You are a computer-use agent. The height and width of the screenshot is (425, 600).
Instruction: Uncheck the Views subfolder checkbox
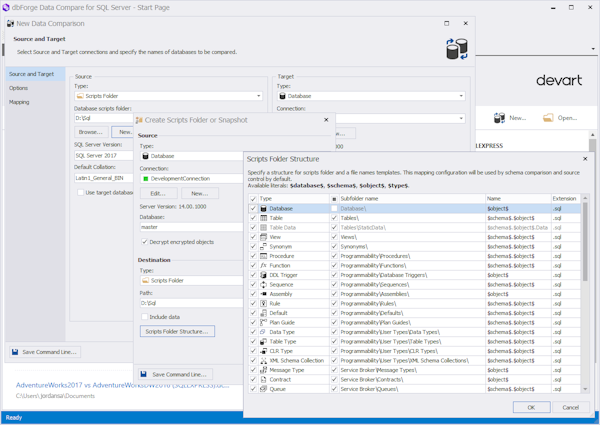334,237
